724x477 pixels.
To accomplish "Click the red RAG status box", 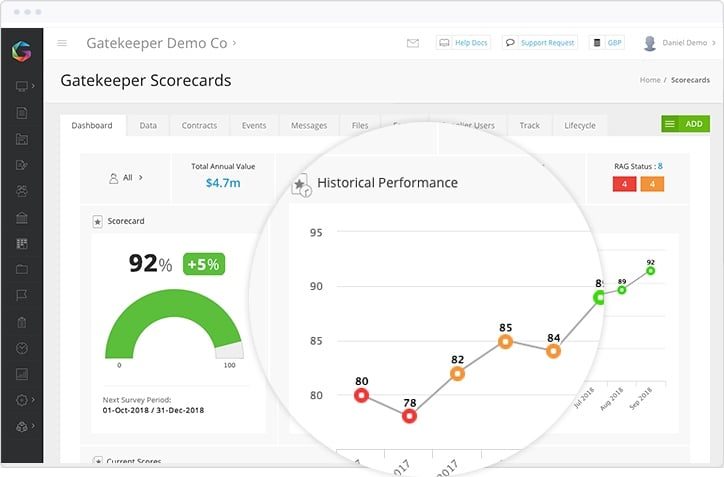I will (x=624, y=184).
